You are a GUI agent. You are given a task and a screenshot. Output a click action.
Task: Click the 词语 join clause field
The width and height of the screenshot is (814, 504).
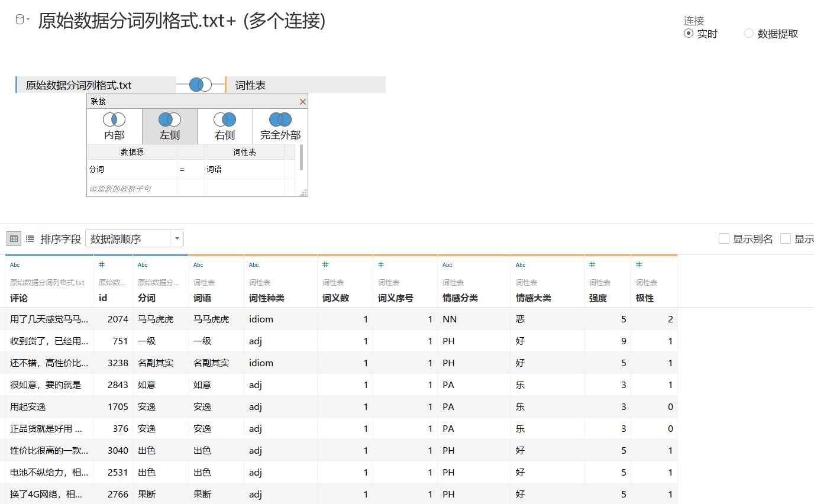point(244,169)
